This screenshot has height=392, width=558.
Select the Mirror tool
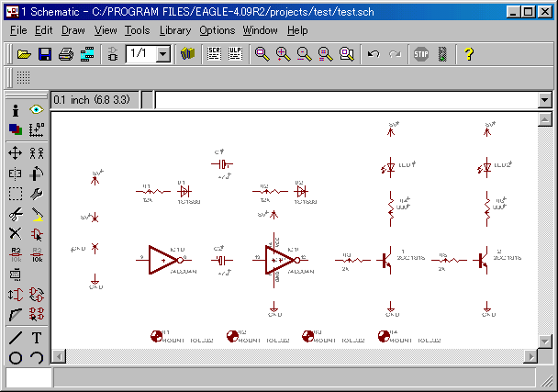point(16,174)
